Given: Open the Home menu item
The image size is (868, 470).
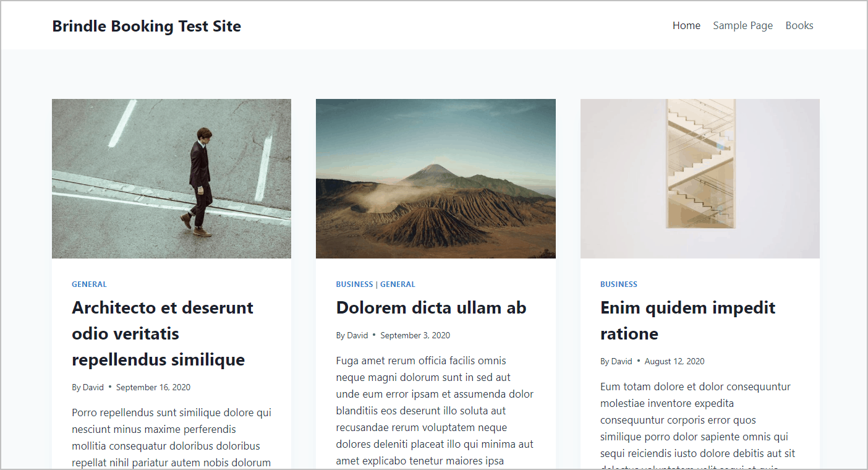Looking at the screenshot, I should point(686,25).
